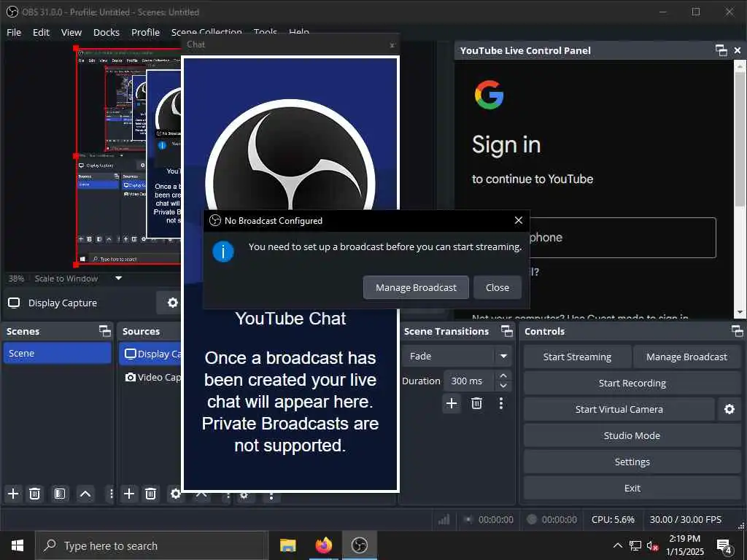Screen dimensions: 747x560
Task: Click YouTube panel scrollbar down arrow
Action: [740, 313]
